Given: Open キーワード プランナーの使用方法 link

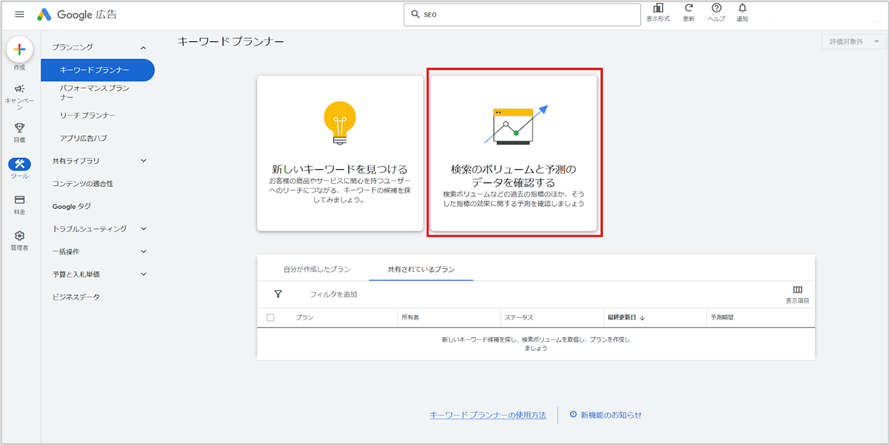Looking at the screenshot, I should pyautogui.click(x=488, y=415).
